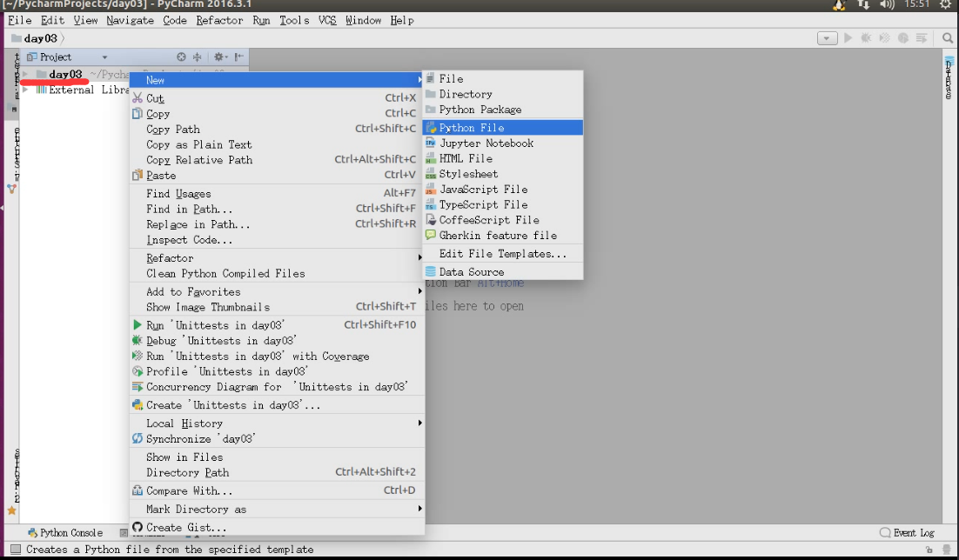Click Scroll from Source target icon
This screenshot has height=560, width=959.
pos(181,57)
